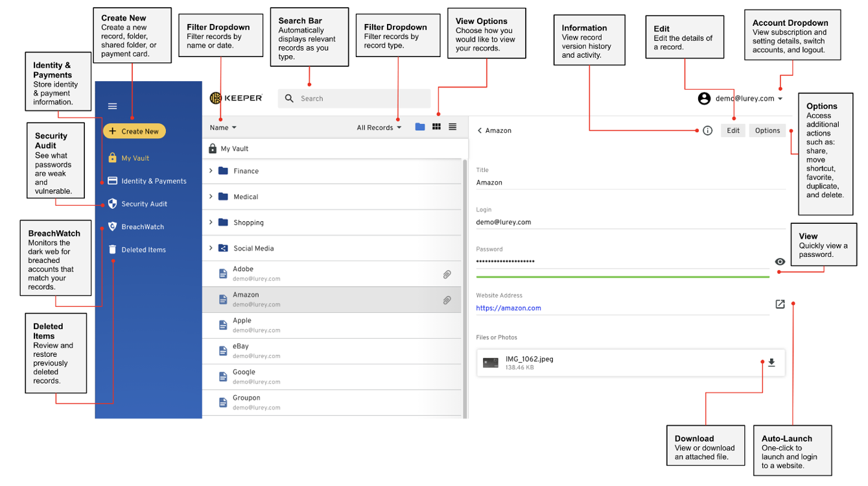This screenshot has width=868, height=486.
Task: Click the Create New button
Action: coord(134,131)
